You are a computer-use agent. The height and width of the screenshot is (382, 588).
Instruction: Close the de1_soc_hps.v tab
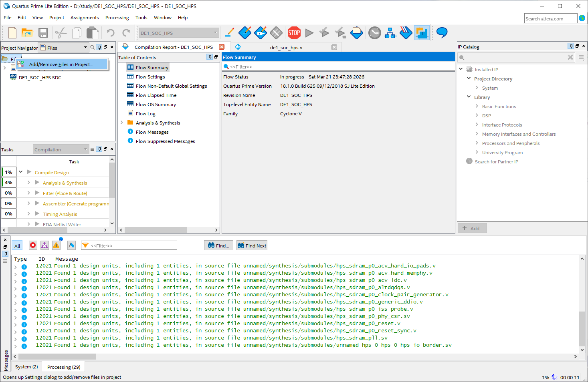[x=334, y=47]
